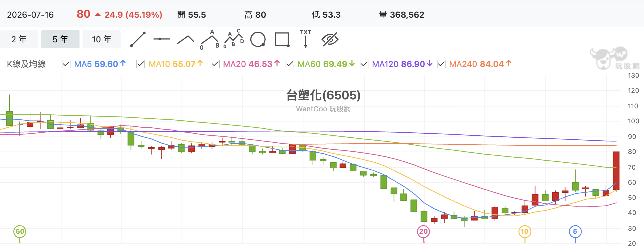Uncheck the MA5 moving average checkbox
The image size is (644, 250).
pos(66,64)
